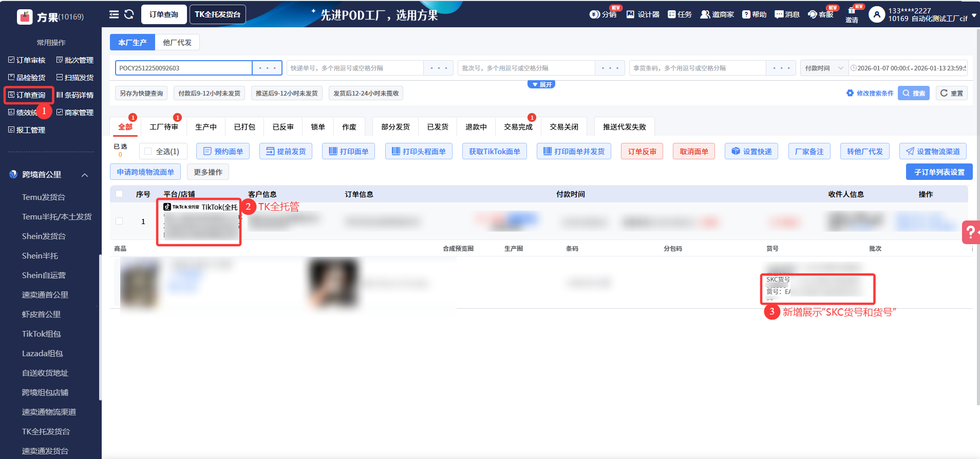The height and width of the screenshot is (459, 980).
Task: Tick the 全选(1) checkbox
Action: 148,151
